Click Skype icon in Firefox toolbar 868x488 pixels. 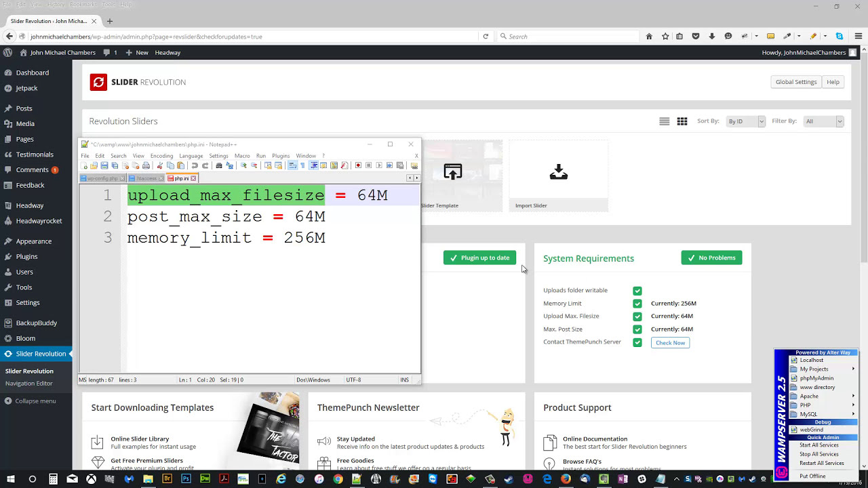[840, 37]
